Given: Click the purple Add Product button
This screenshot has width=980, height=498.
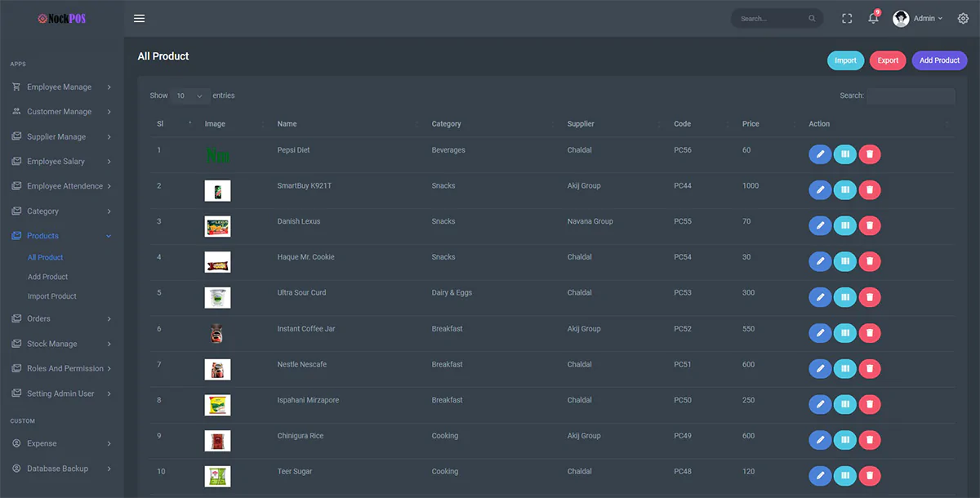Looking at the screenshot, I should [939, 60].
